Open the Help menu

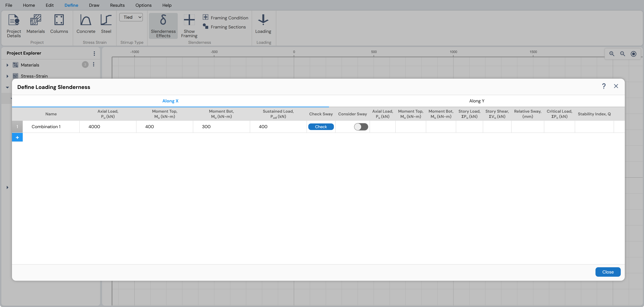tap(167, 5)
